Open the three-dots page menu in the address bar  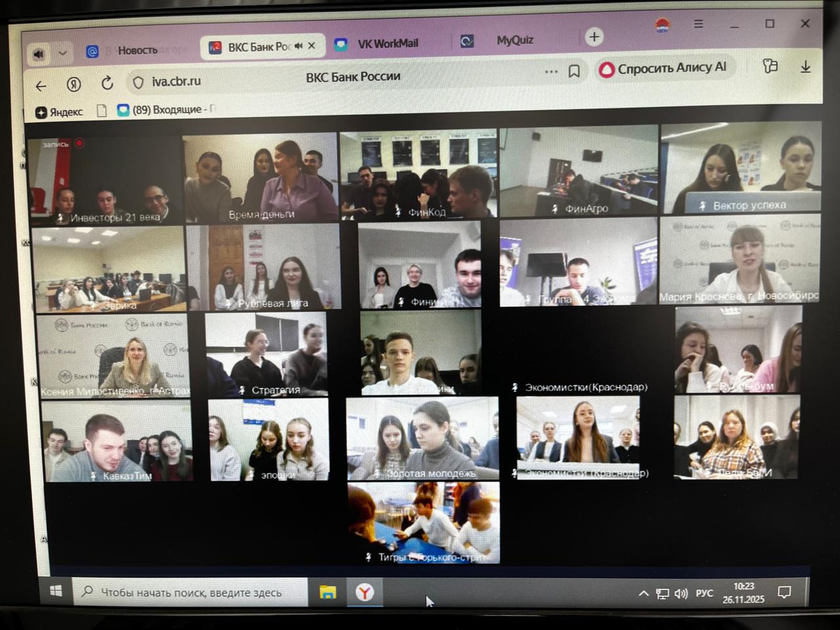[x=551, y=72]
